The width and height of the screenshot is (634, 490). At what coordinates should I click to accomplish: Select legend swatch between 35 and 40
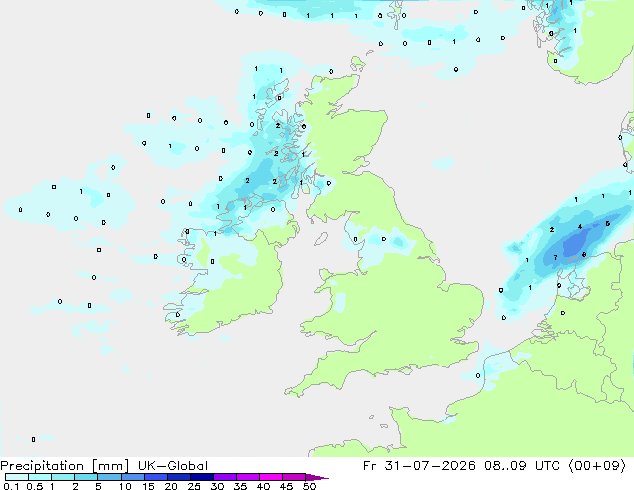pyautogui.click(x=247, y=477)
